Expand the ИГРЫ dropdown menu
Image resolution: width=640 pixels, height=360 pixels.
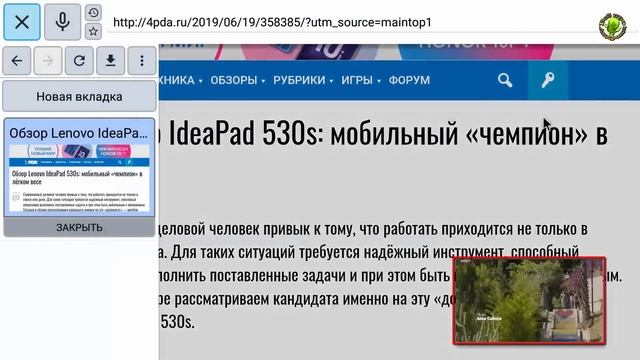click(x=361, y=80)
